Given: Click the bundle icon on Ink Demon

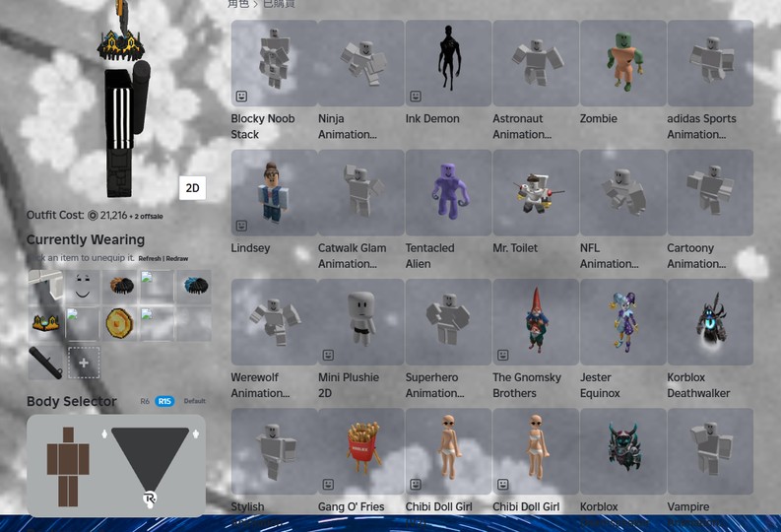Looking at the screenshot, I should pyautogui.click(x=416, y=97).
